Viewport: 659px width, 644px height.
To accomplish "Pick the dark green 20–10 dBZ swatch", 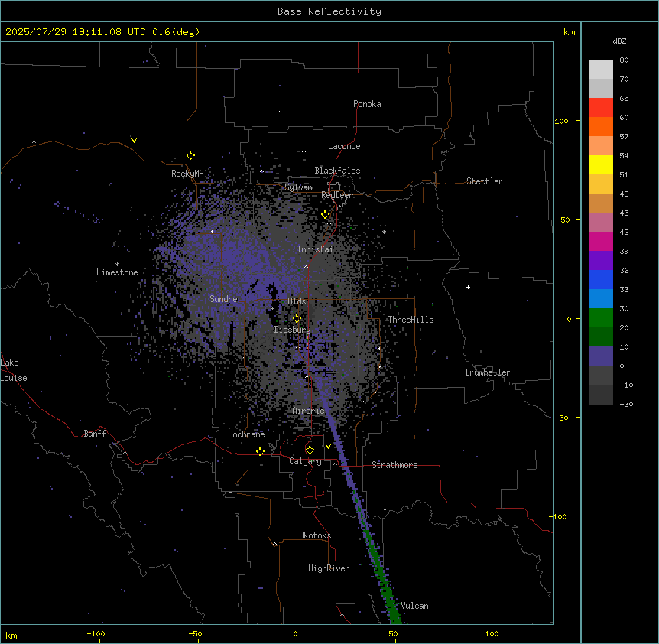I will (601, 337).
